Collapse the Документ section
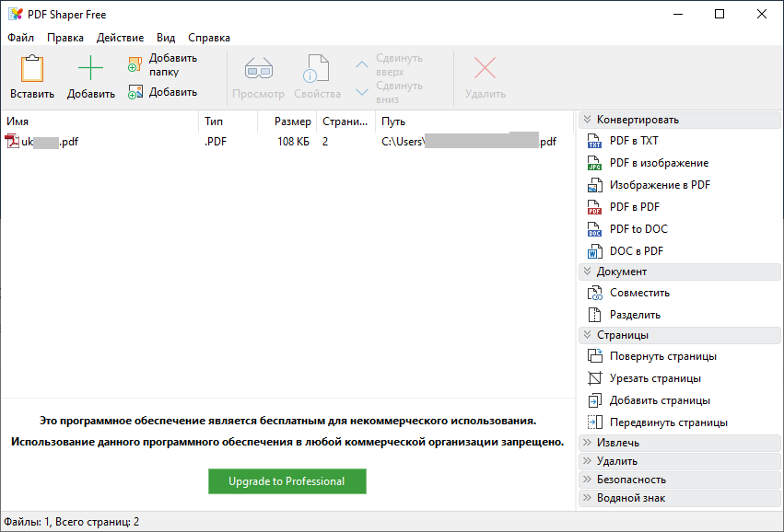This screenshot has height=532, width=784. 587,272
